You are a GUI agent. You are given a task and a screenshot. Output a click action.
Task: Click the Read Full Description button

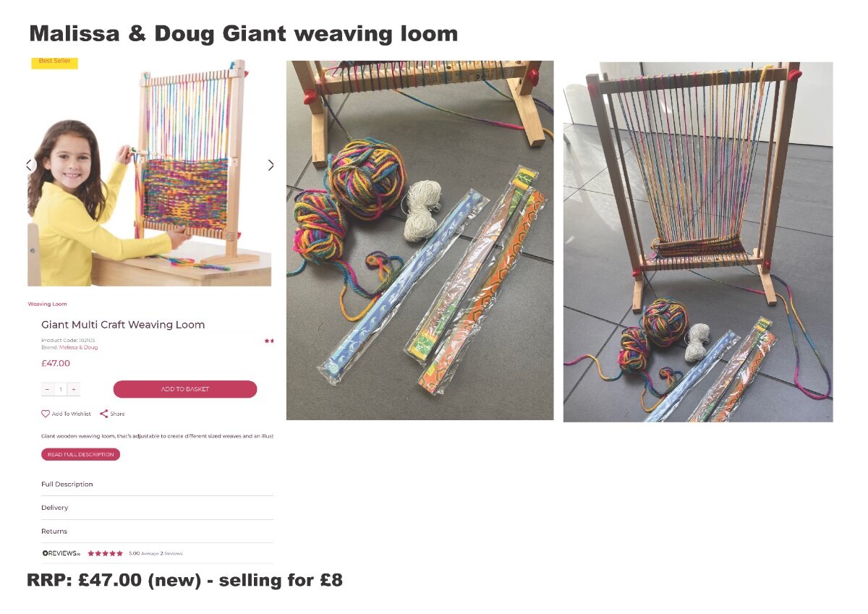pos(80,455)
